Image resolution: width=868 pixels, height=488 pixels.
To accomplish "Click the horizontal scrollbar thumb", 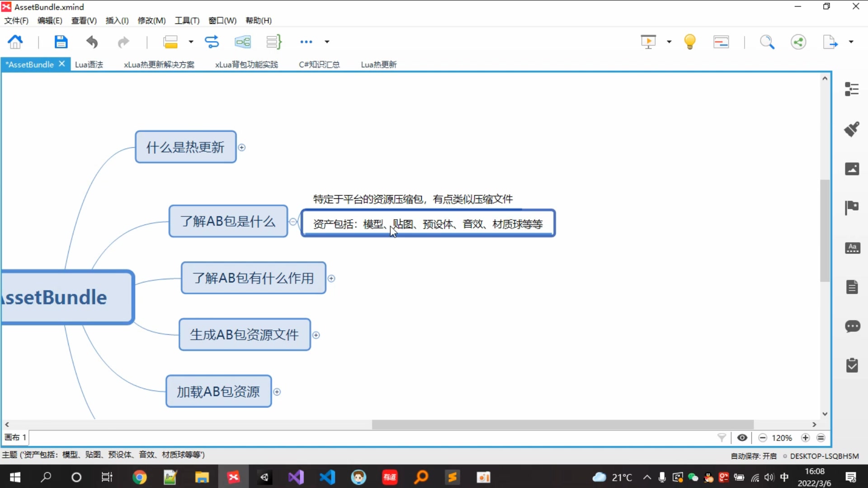I will click(x=562, y=425).
